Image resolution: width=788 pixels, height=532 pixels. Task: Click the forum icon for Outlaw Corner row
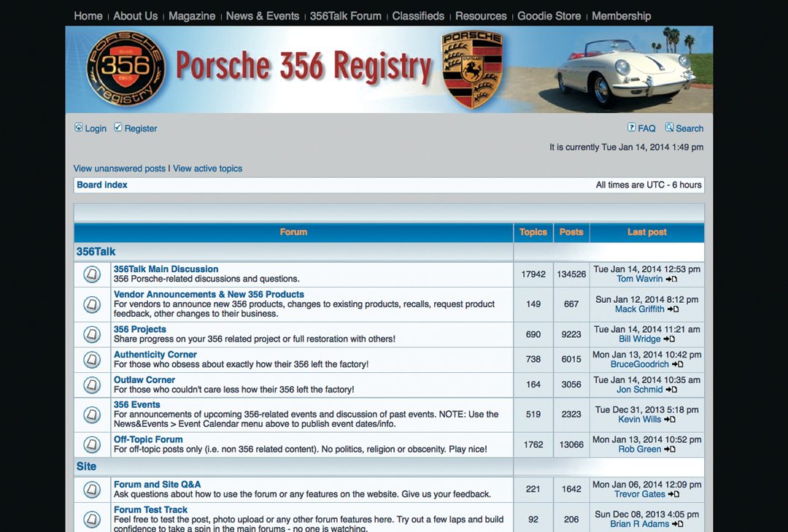pos(91,385)
